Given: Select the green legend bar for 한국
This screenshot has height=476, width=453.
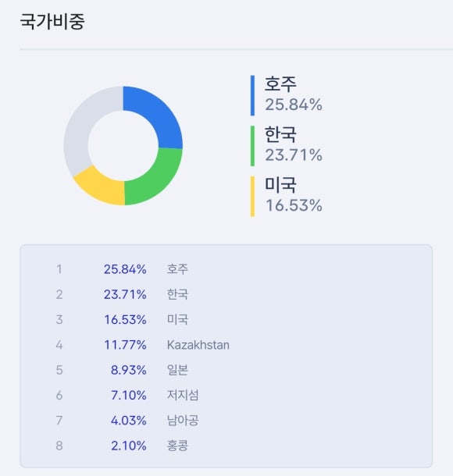Looking at the screenshot, I should 252,146.
